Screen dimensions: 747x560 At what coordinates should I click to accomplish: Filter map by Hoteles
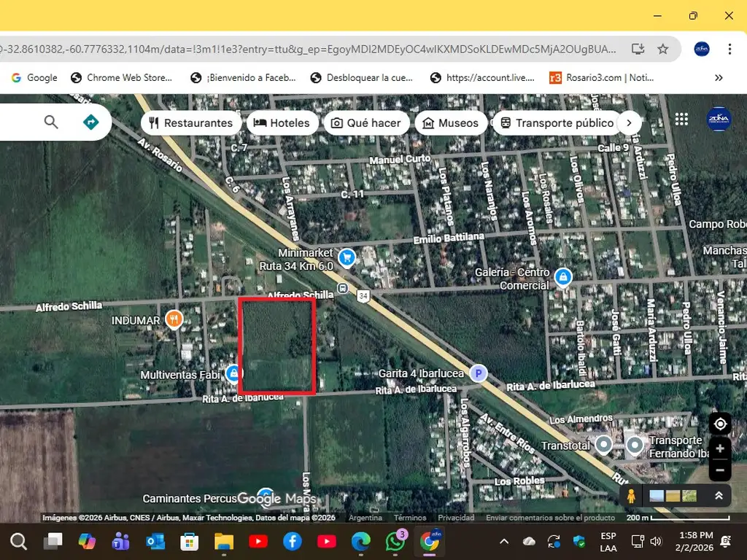(282, 122)
